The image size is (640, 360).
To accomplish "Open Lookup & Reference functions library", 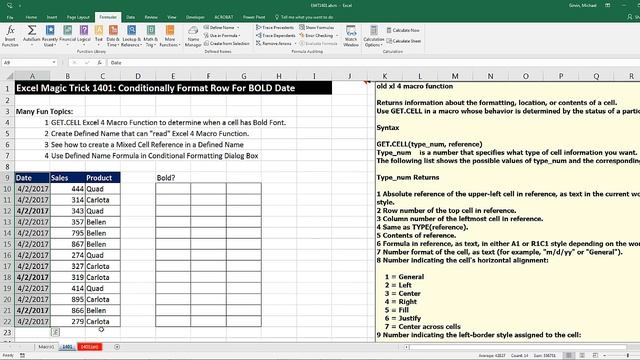I will (131, 36).
